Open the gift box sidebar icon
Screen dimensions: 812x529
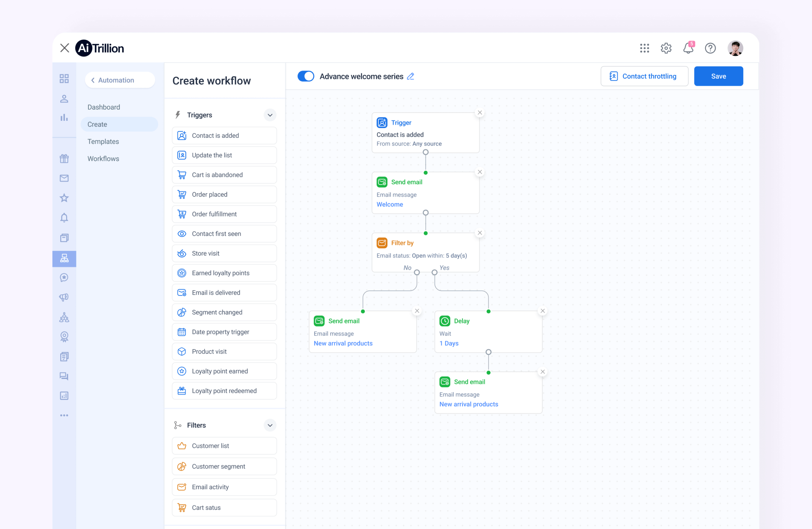pos(64,158)
